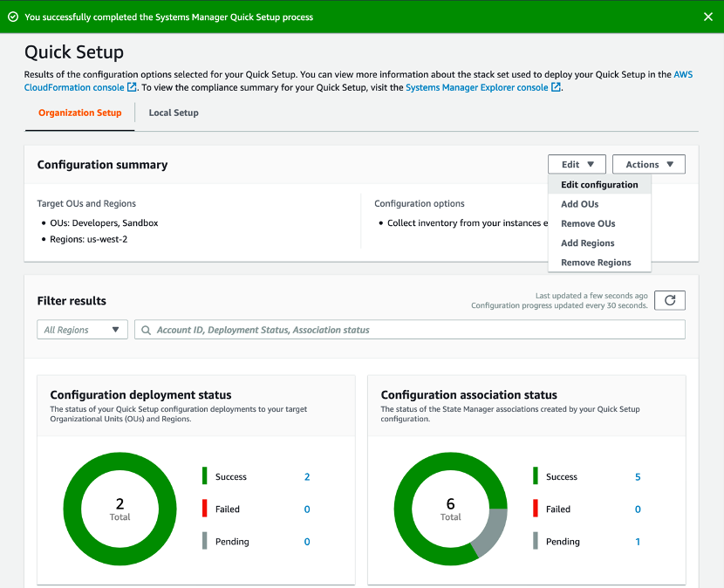
Task: Click the external link icon beside Explorer console
Action: click(556, 87)
